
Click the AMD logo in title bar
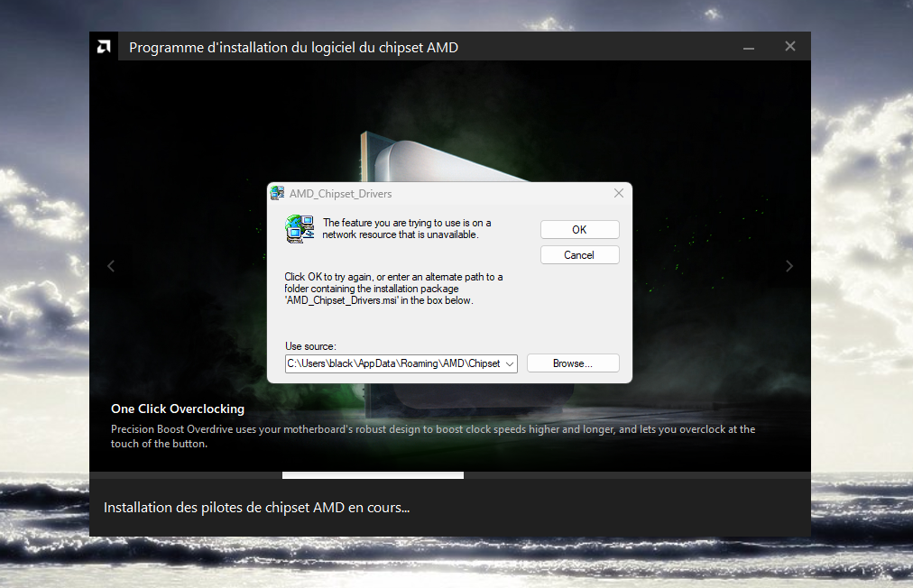(x=104, y=47)
